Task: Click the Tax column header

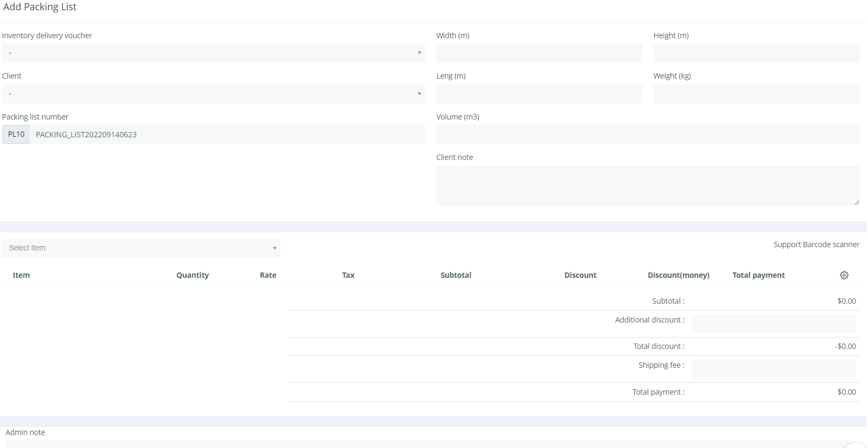Action: 348,275
